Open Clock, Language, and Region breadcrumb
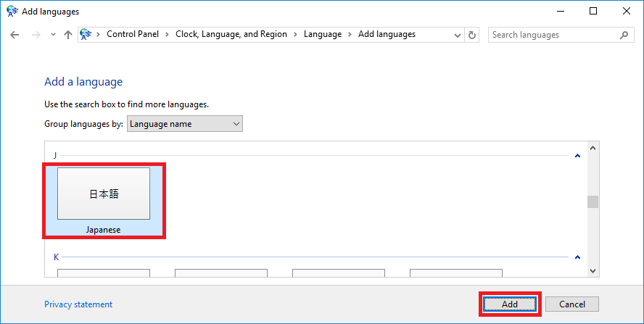 click(x=231, y=35)
